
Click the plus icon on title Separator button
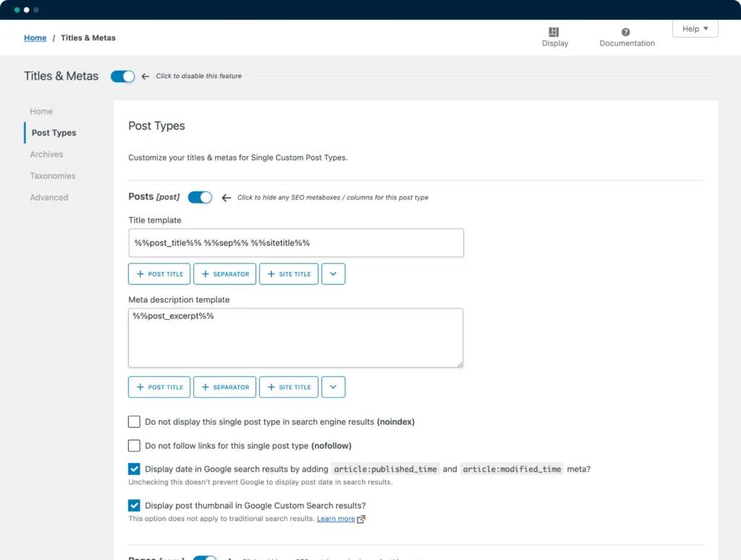[x=206, y=274]
